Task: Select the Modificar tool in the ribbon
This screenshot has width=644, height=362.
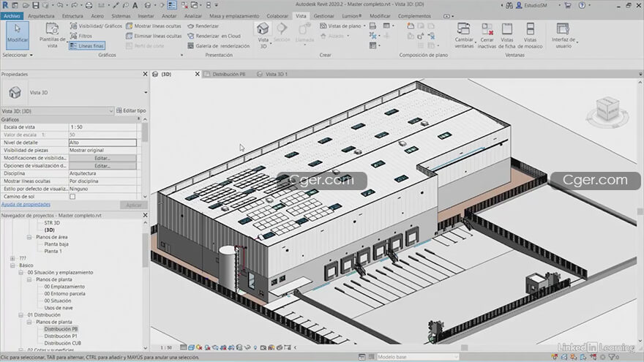Action: point(18,34)
